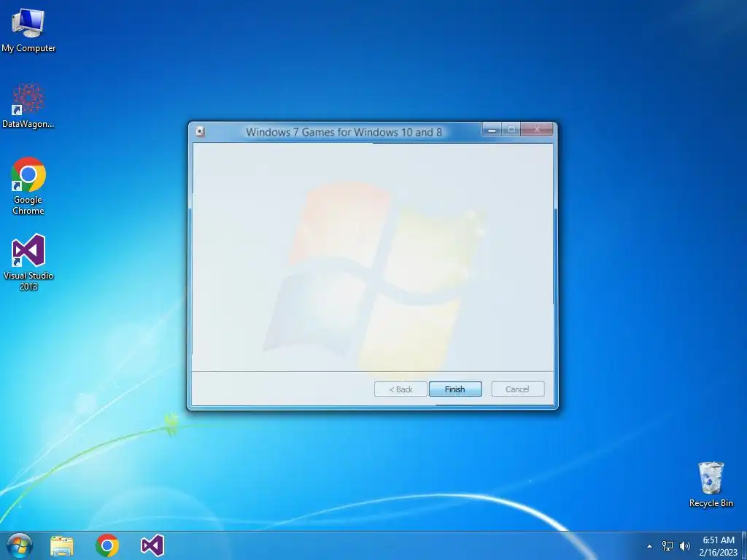
Task: Launch Google Chrome from the desktop
Action: pyautogui.click(x=28, y=186)
